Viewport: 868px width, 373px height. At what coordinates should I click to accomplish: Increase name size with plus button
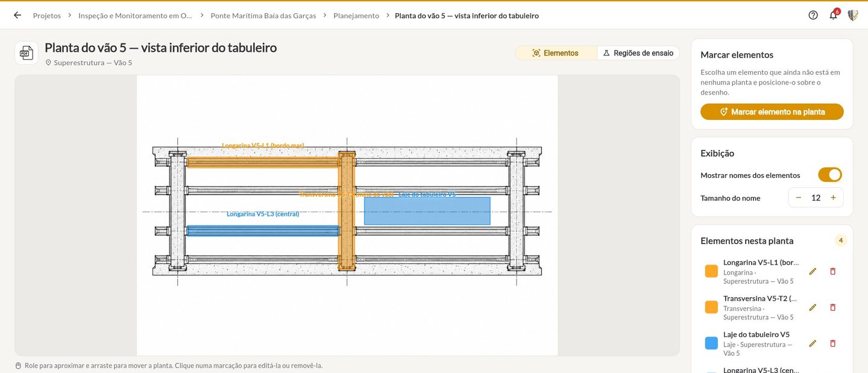tap(833, 198)
